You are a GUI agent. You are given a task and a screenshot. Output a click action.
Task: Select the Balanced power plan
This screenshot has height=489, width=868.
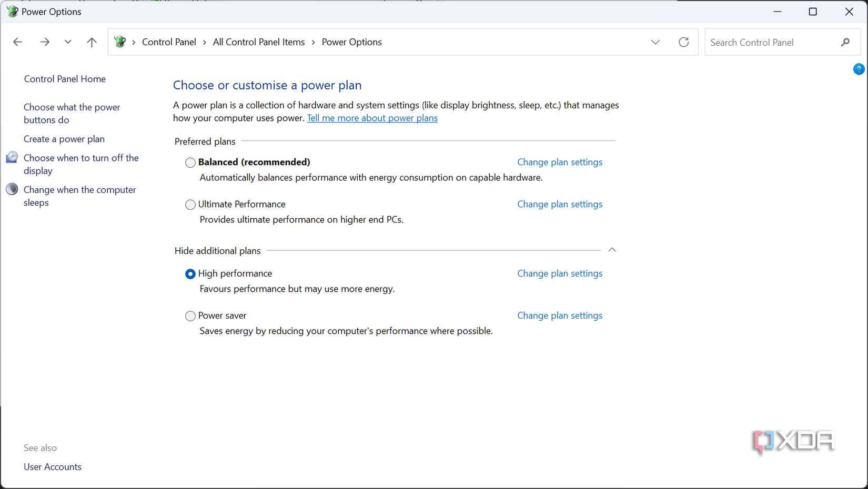(x=190, y=162)
